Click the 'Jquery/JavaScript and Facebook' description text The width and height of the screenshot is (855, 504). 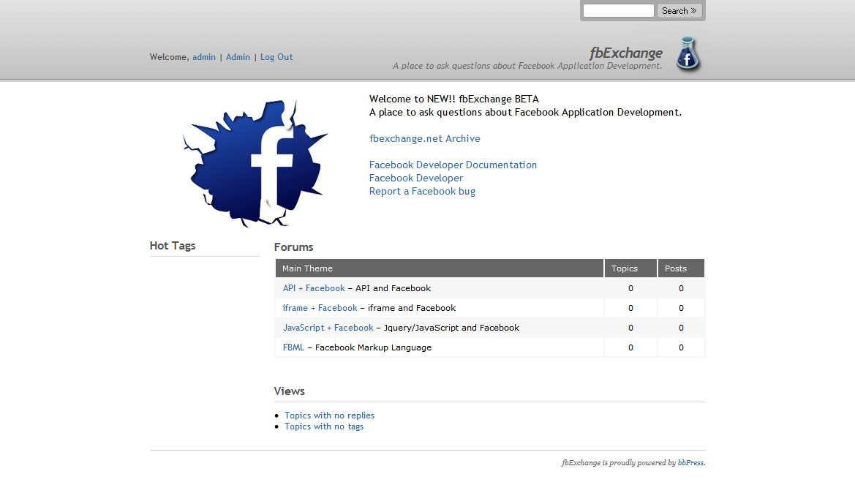[x=451, y=328]
